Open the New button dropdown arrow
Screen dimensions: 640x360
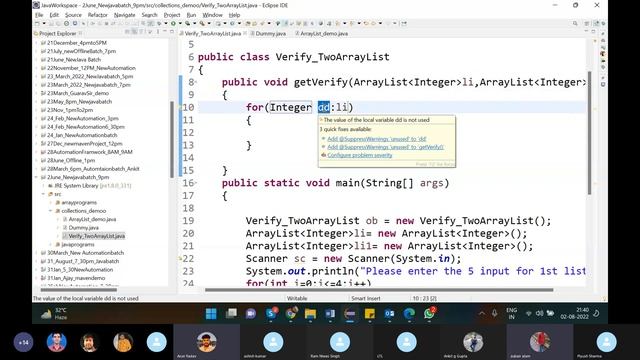pos(43,23)
